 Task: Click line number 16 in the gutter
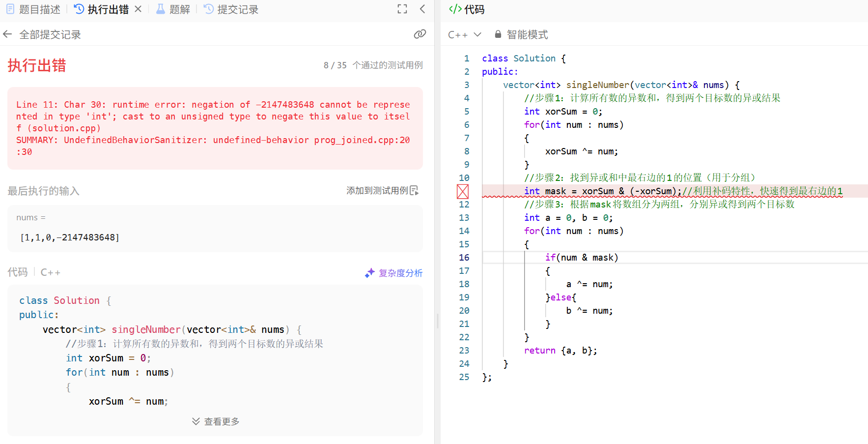[x=464, y=258]
